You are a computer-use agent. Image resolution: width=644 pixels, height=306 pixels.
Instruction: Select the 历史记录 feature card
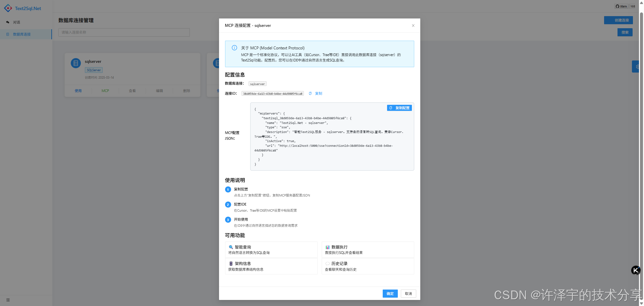tap(368, 266)
